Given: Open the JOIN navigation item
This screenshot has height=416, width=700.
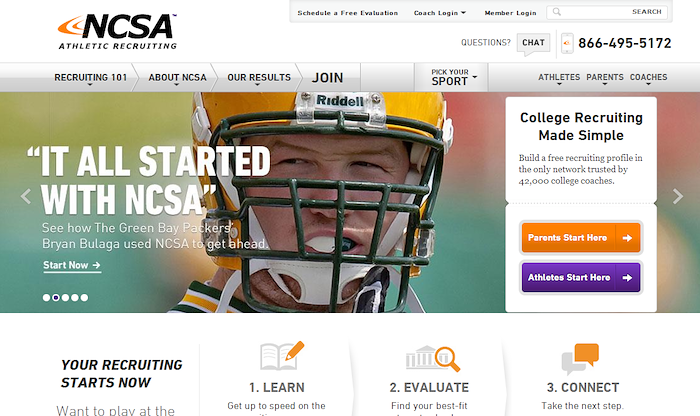Looking at the screenshot, I should click(328, 78).
